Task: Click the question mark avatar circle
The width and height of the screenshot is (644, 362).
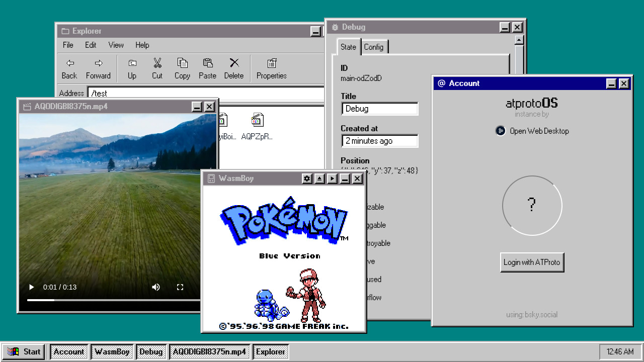Action: 532,205
